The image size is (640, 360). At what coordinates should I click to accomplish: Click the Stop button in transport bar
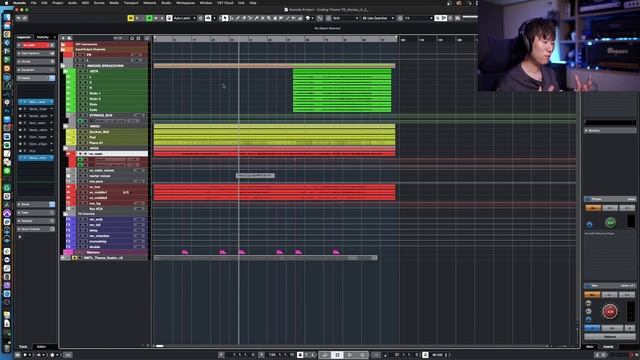(x=338, y=355)
